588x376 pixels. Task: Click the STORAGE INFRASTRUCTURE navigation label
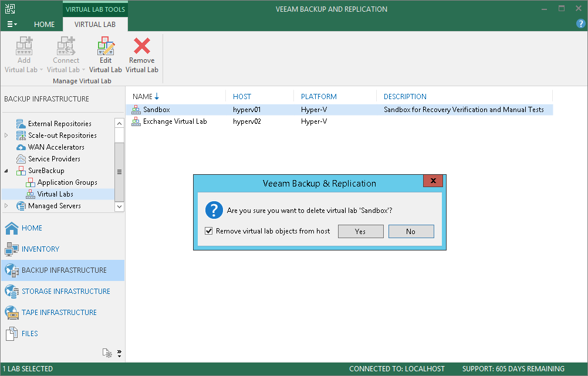point(66,292)
